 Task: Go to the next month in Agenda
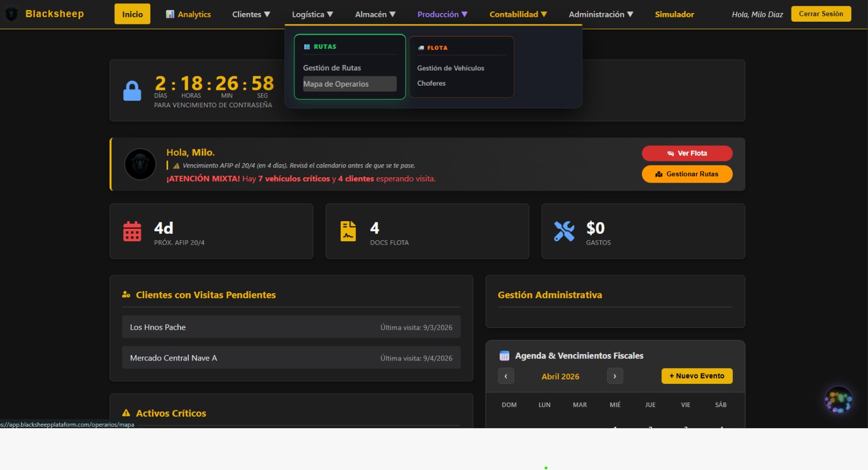[615, 376]
